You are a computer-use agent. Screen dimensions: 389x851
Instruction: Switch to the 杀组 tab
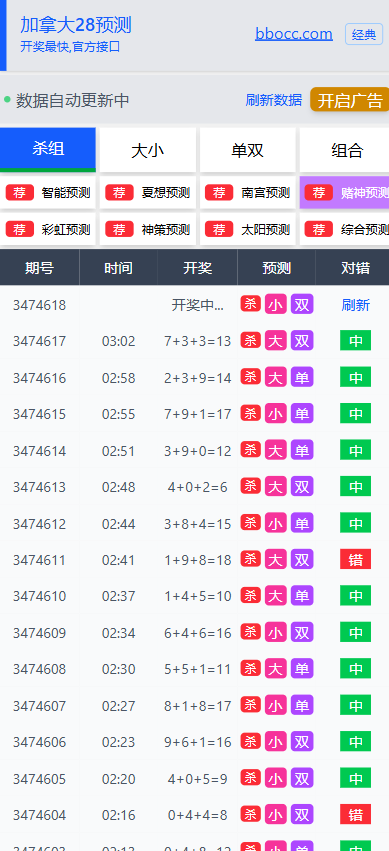coord(48,149)
